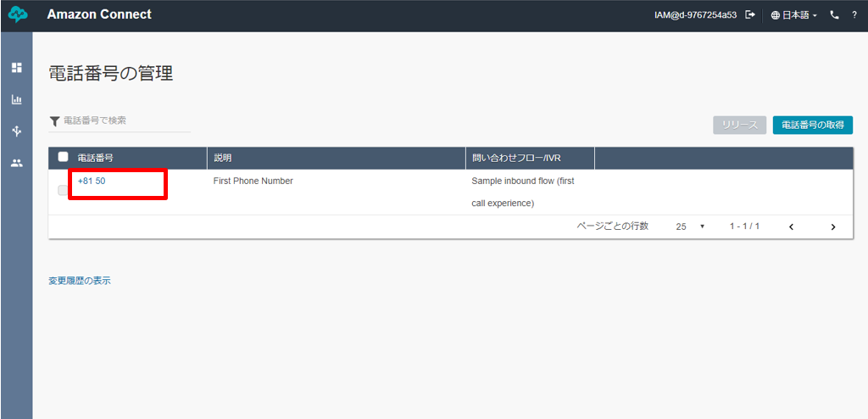Click the IAM@d-9767254a53 user name
This screenshot has width=868, height=419.
coord(695,15)
